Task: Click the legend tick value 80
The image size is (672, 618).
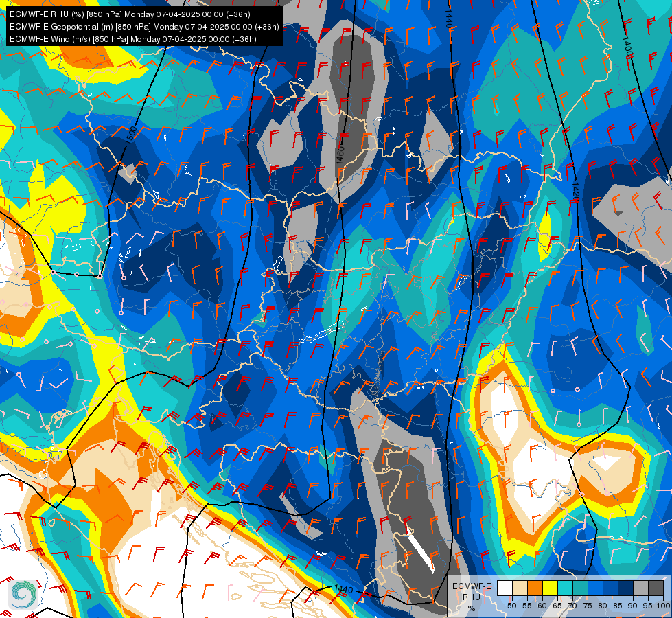Action: 603,606
